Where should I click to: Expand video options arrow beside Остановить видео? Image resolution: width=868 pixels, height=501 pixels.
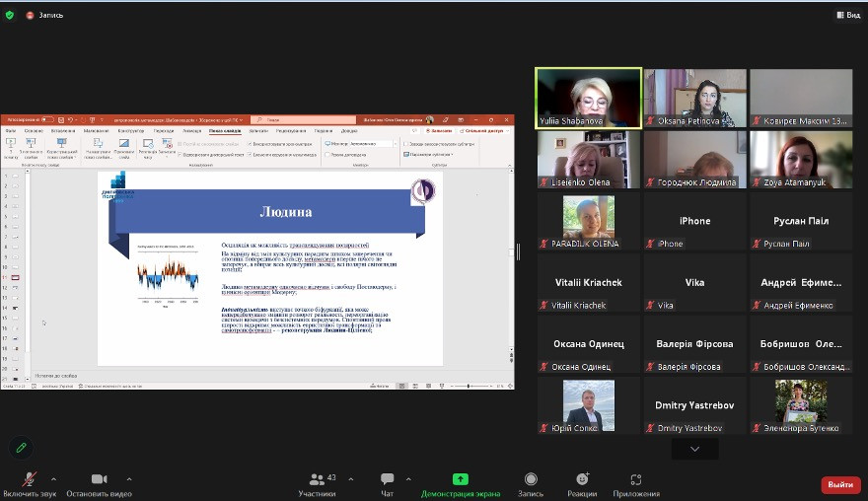[x=128, y=479]
